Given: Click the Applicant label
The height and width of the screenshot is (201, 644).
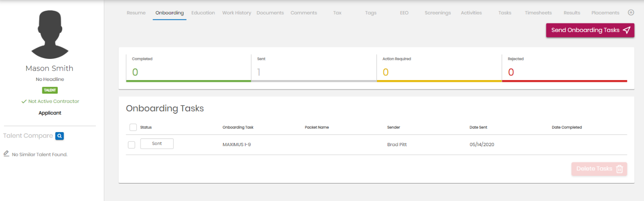Looking at the screenshot, I should coord(50,113).
